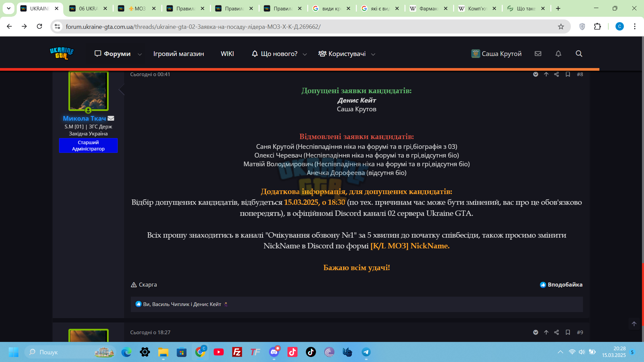
Task: Close the UKRAINE active tab
Action: (x=57, y=8)
